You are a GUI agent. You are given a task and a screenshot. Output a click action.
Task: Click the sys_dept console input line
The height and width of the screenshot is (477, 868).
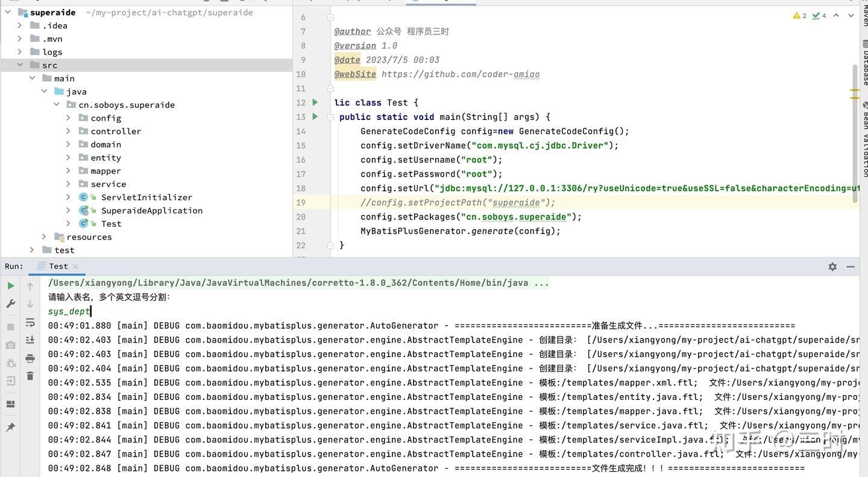point(68,311)
